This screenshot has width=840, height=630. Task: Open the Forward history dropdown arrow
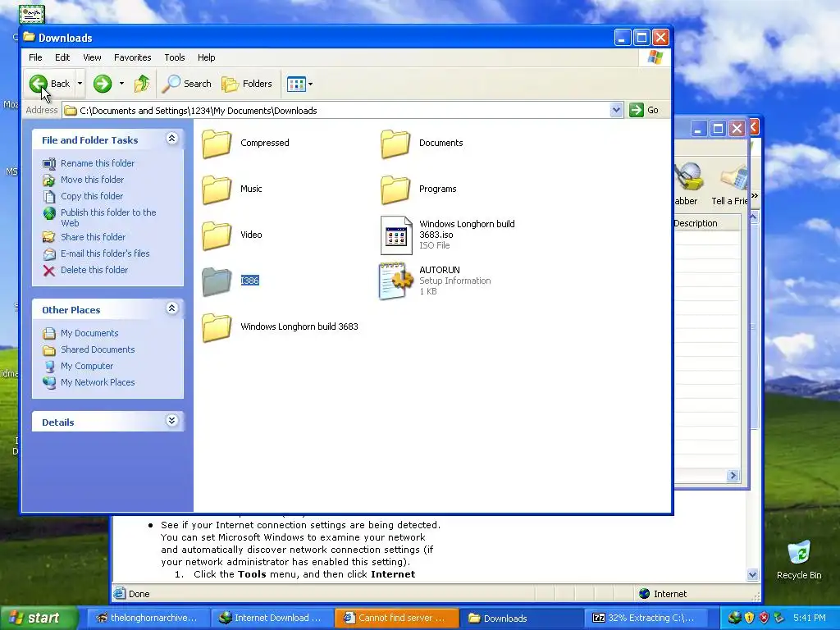121,84
